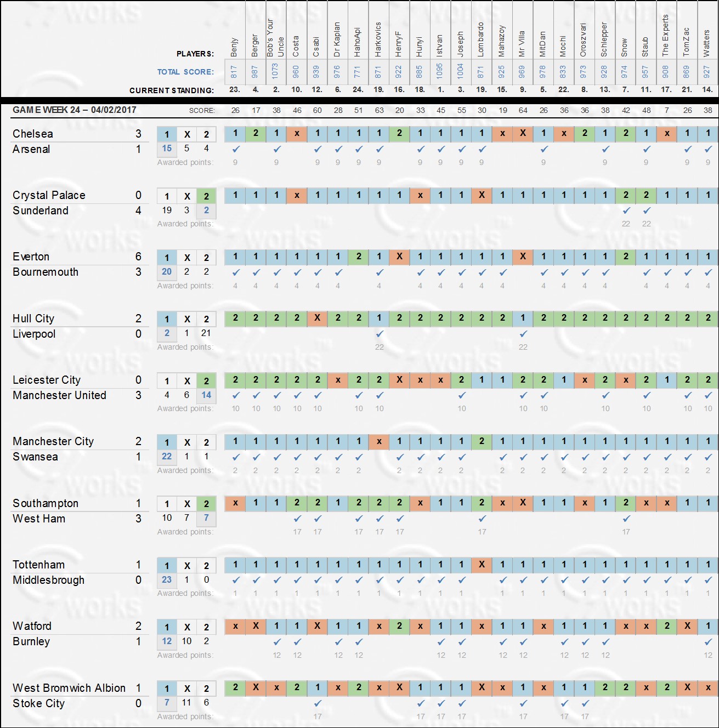Click Csabi's checkmark in the West Bromwich row
The width and height of the screenshot is (719, 728).
click(x=318, y=703)
